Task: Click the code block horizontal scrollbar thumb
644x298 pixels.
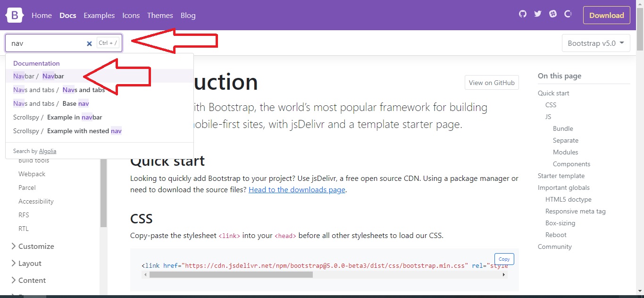Action: (x=231, y=274)
